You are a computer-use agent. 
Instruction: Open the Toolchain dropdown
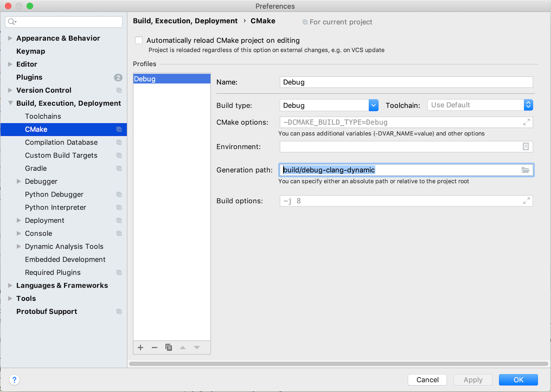528,105
